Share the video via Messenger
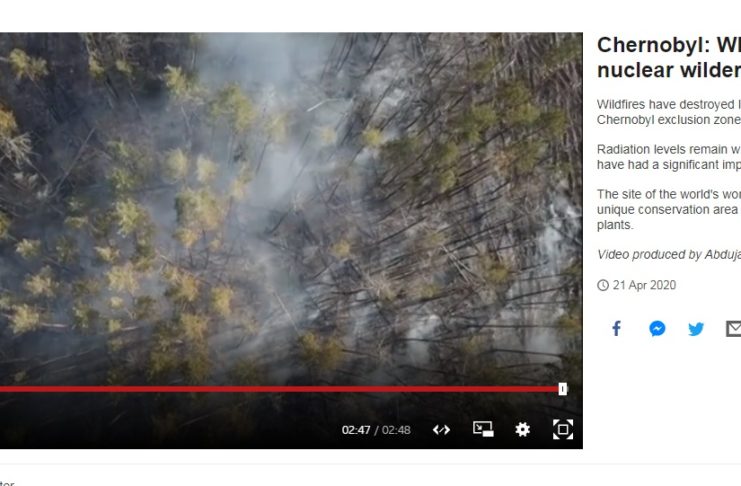The height and width of the screenshot is (486, 741). click(657, 329)
